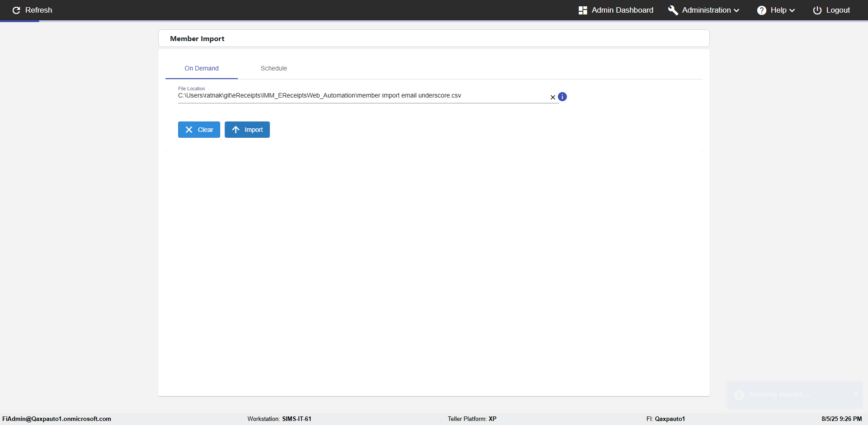Click the Refresh circular arrow icon
Image resolution: width=868 pixels, height=425 pixels.
click(16, 10)
